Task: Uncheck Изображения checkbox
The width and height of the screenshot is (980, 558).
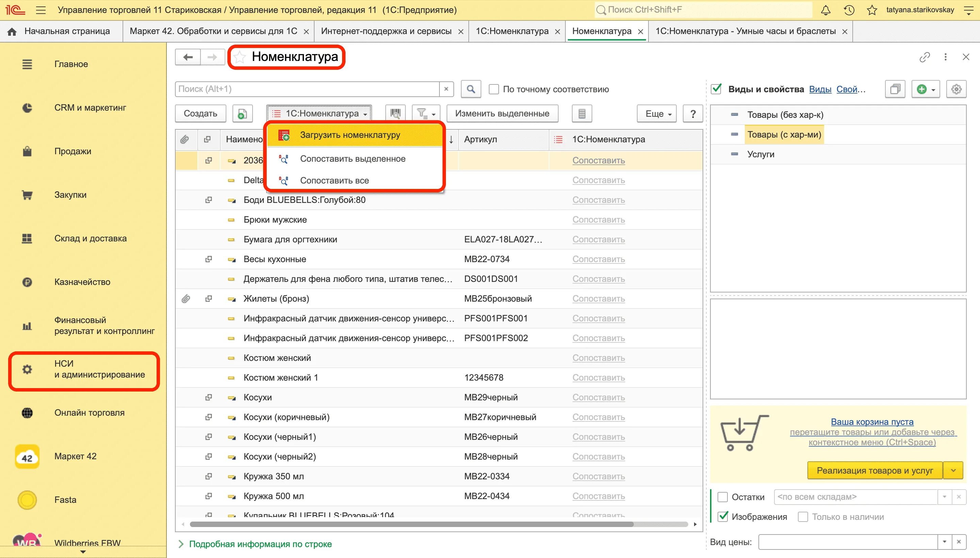Action: click(722, 516)
